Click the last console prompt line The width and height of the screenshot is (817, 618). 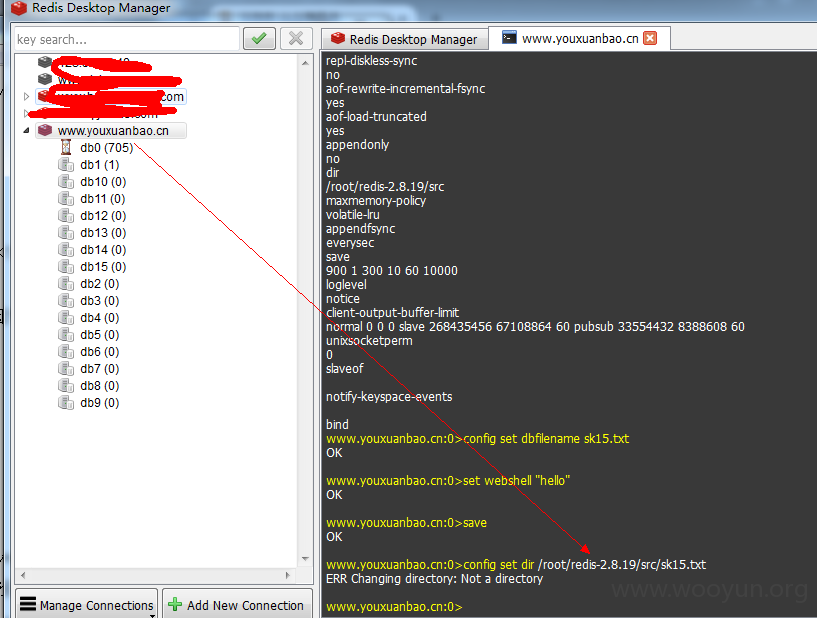point(394,607)
